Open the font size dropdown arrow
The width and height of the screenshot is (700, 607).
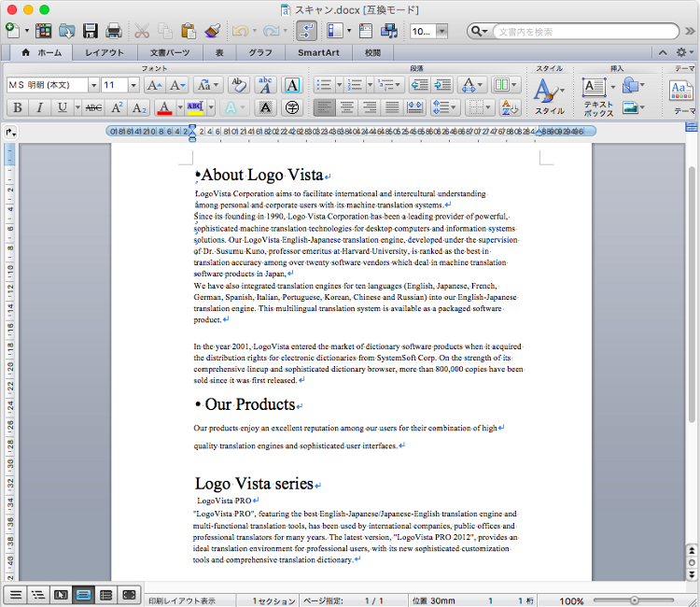point(133,85)
